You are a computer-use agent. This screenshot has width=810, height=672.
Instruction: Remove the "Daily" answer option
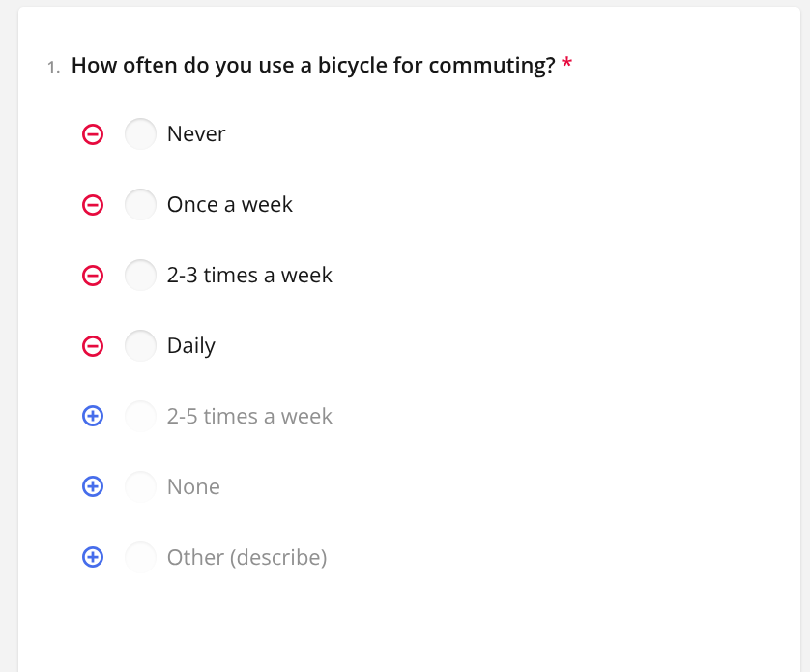[93, 346]
